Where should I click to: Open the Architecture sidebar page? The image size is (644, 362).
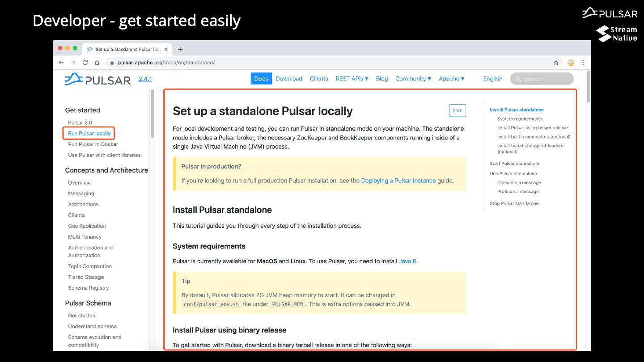click(x=83, y=204)
